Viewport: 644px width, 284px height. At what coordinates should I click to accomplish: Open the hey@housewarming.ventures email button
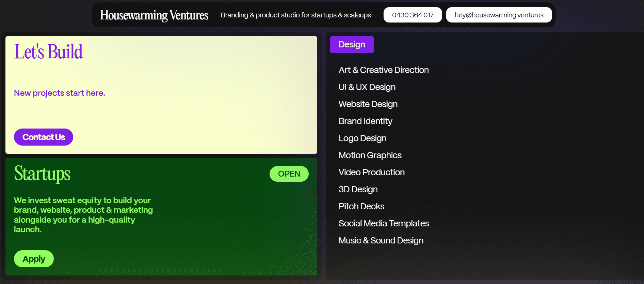tap(499, 15)
